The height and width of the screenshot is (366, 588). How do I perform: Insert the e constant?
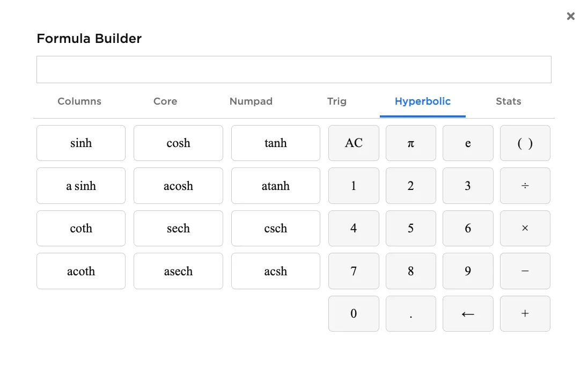click(x=468, y=143)
